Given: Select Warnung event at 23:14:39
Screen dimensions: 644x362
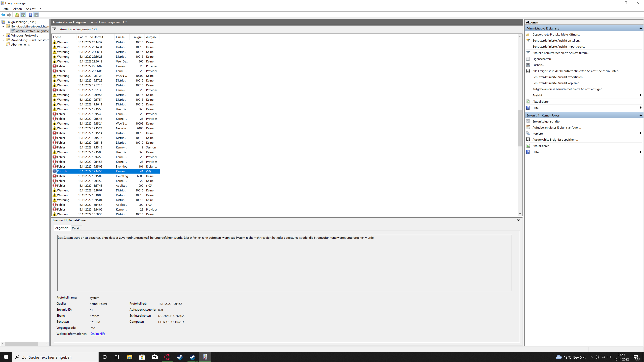Looking at the screenshot, I should click(106, 42).
